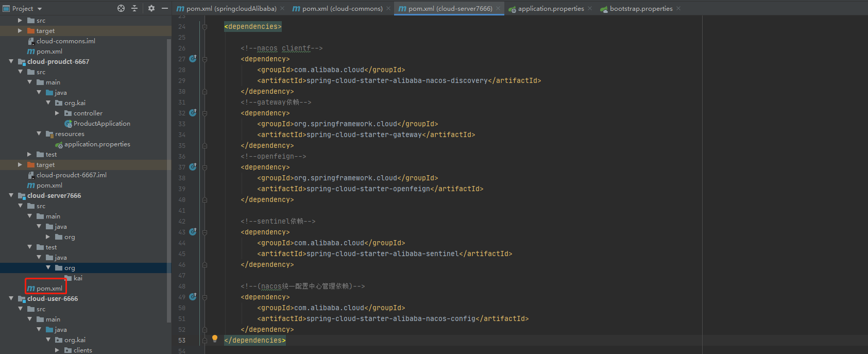Expand the controller package node
Image resolution: width=868 pixels, height=354 pixels.
[x=57, y=113]
